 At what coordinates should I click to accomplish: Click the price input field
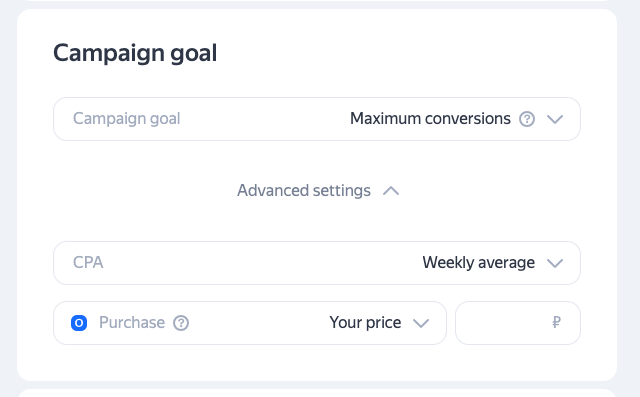518,323
